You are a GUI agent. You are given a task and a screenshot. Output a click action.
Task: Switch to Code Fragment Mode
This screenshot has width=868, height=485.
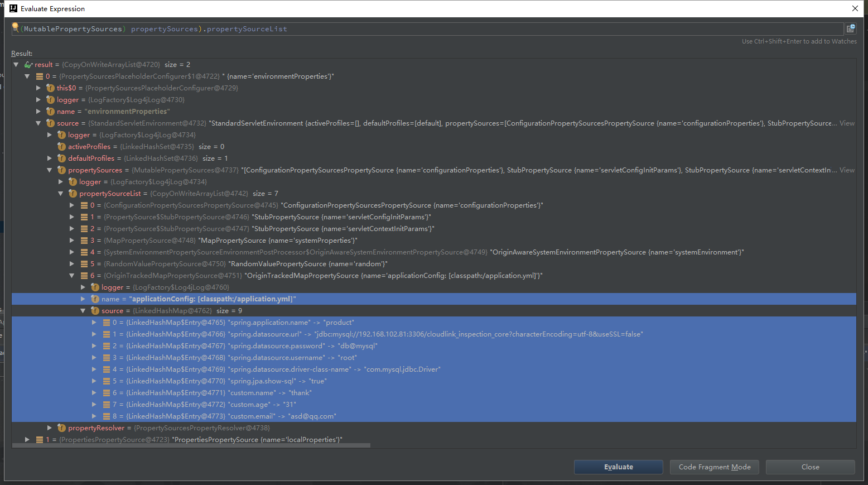[714, 467]
